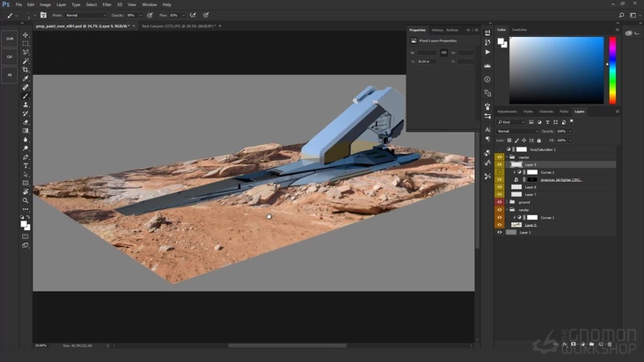
Task: Click the rainbow hue slider strip
Action: pos(612,70)
